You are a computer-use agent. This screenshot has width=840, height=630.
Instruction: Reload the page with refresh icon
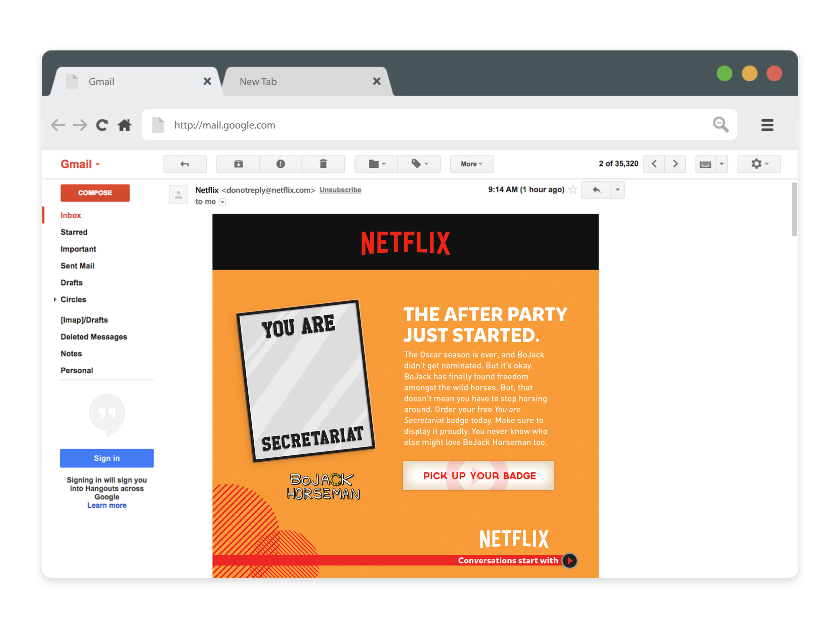pos(102,125)
